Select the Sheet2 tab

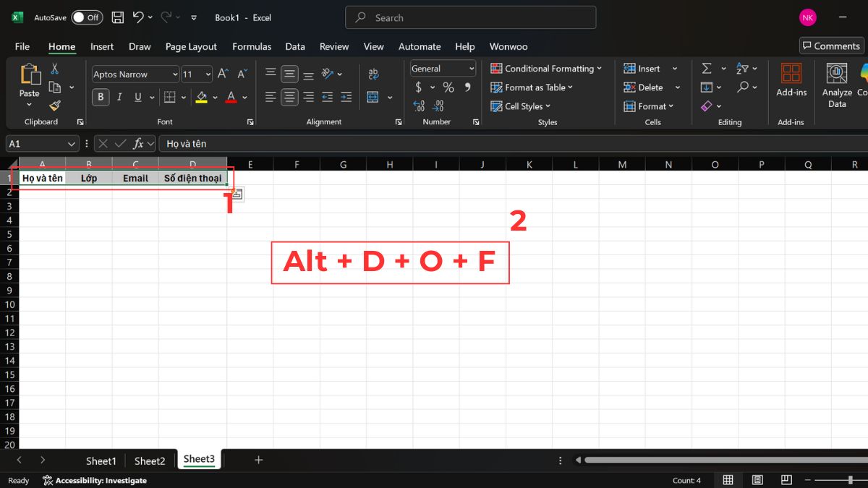tap(150, 460)
